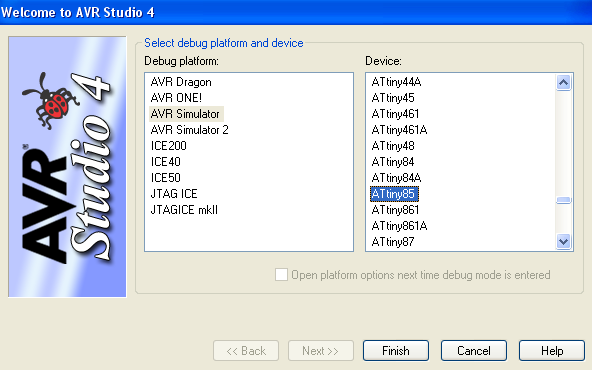Click device list scroll down arrow
The width and height of the screenshot is (592, 370).
(x=563, y=241)
